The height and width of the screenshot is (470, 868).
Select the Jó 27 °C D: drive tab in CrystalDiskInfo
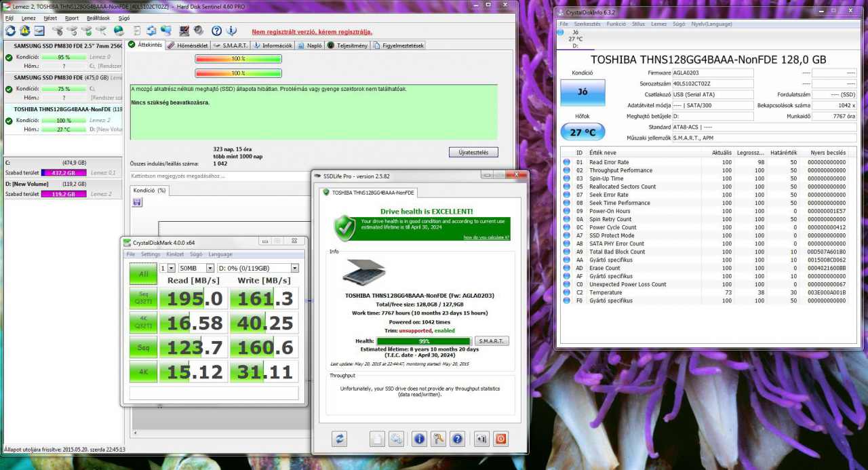[x=575, y=39]
